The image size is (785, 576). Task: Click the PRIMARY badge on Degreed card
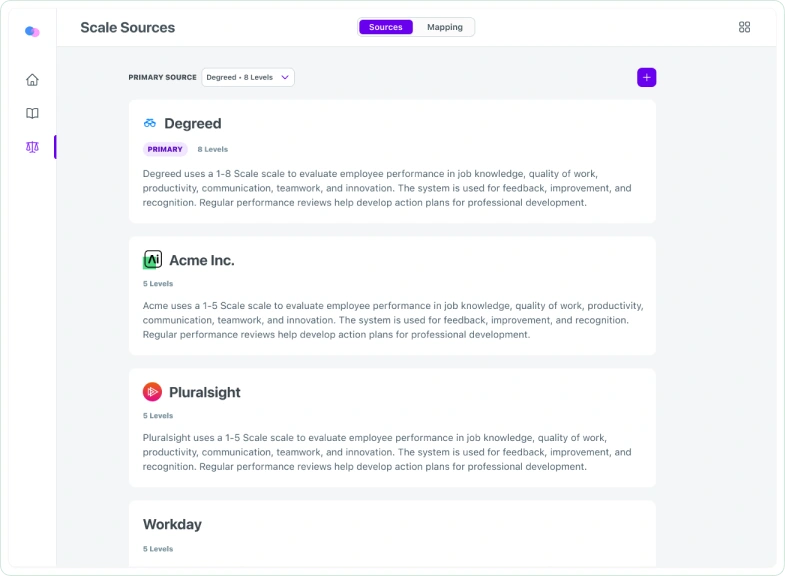(165, 149)
